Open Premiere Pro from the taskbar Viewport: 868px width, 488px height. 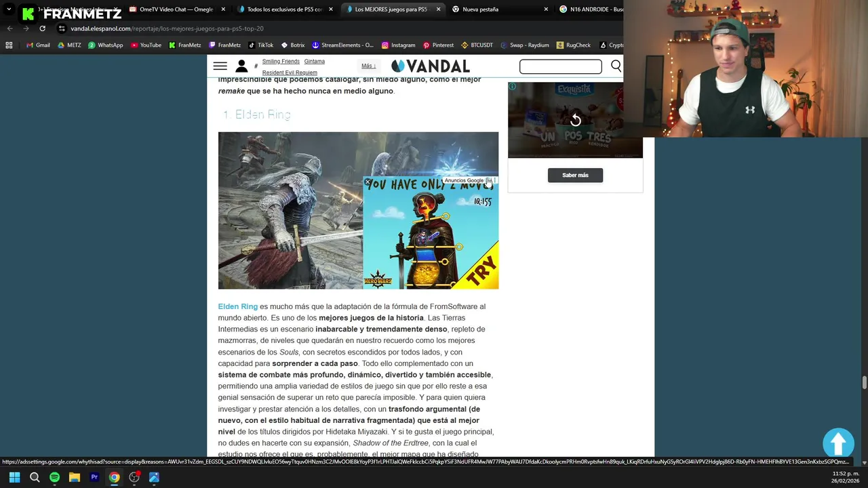pyautogui.click(x=94, y=477)
